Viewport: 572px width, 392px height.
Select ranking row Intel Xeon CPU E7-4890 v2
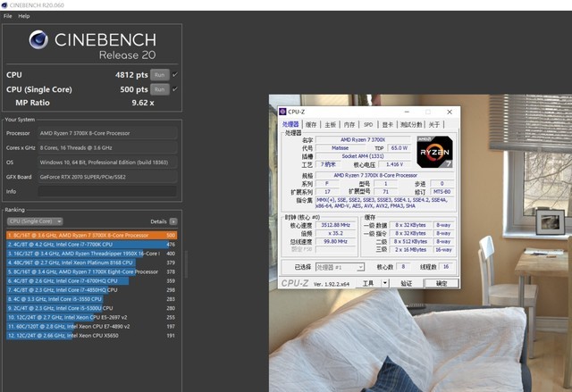[x=91, y=327]
